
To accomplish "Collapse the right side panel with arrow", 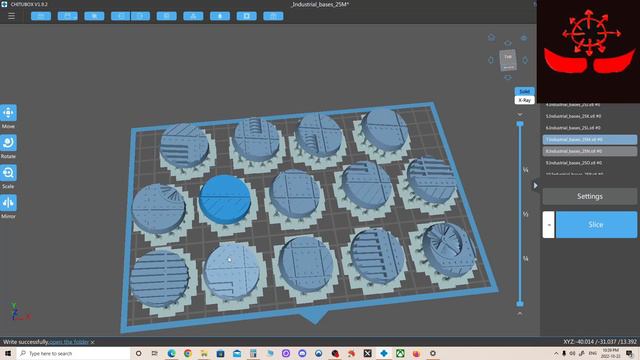I will click(536, 186).
